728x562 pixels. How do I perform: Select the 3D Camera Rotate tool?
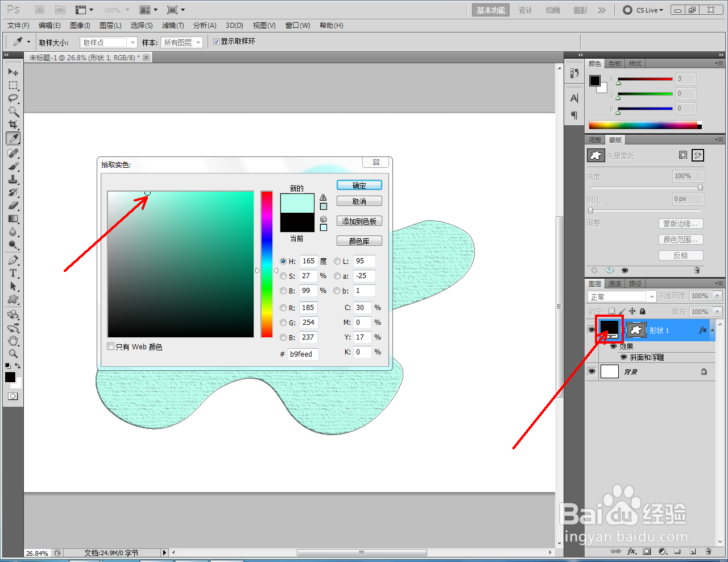tap(13, 328)
